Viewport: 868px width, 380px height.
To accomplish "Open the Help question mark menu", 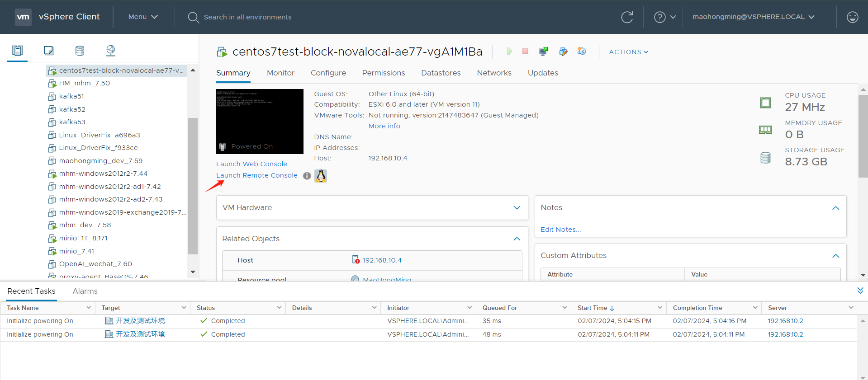I will point(665,17).
